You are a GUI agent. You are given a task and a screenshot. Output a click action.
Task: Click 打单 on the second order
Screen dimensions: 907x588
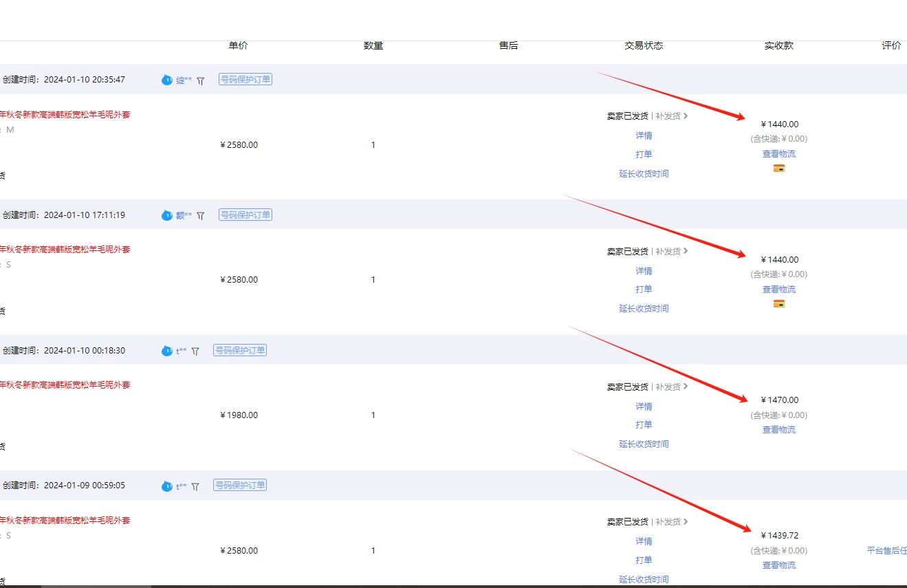(644, 289)
